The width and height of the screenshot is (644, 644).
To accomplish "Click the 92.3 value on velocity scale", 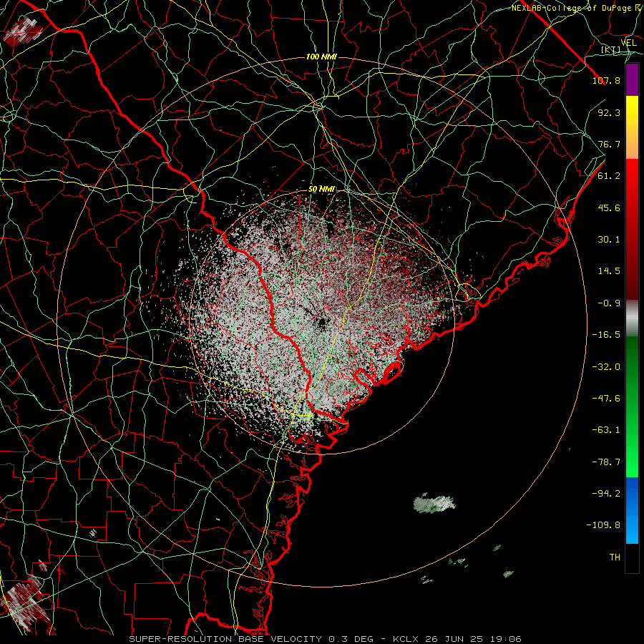I will tap(609, 112).
